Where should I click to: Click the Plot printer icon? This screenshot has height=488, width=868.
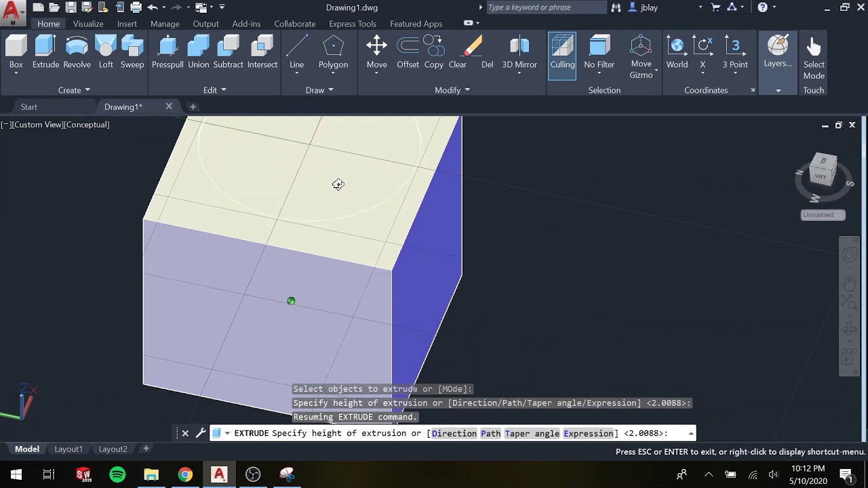[136, 7]
